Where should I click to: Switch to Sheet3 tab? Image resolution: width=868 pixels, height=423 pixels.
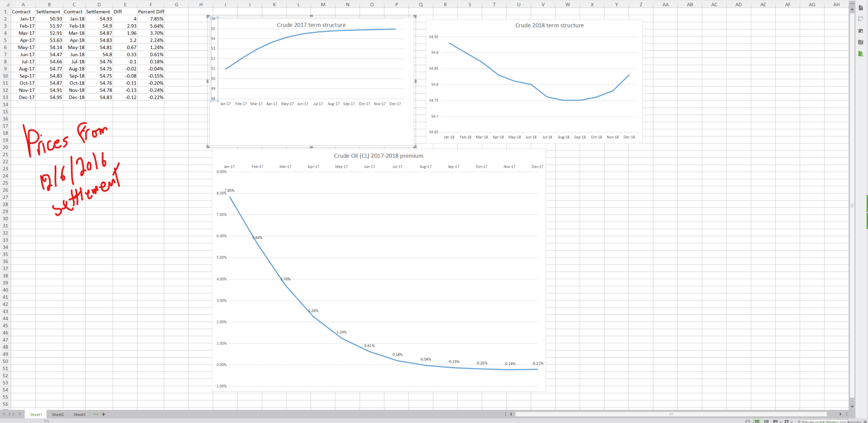(x=79, y=415)
